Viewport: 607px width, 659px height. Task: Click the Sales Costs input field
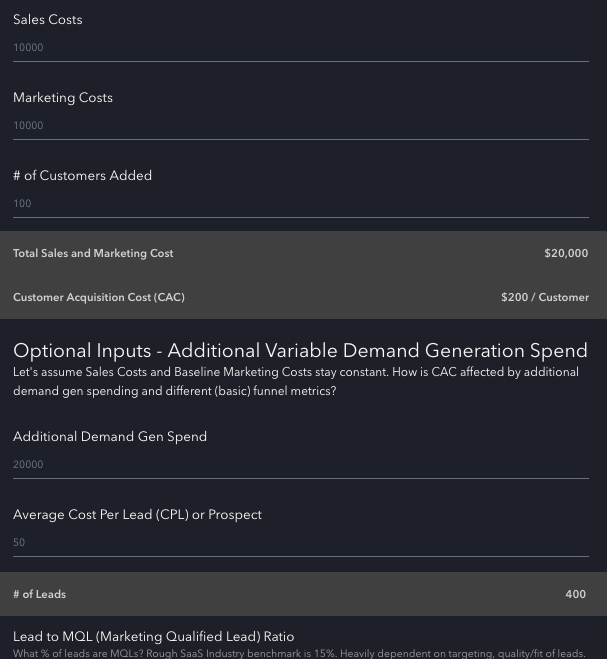[x=300, y=47]
